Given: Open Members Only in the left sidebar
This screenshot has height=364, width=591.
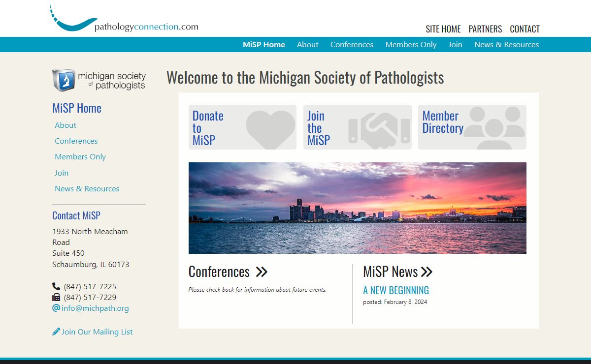Looking at the screenshot, I should pos(80,156).
